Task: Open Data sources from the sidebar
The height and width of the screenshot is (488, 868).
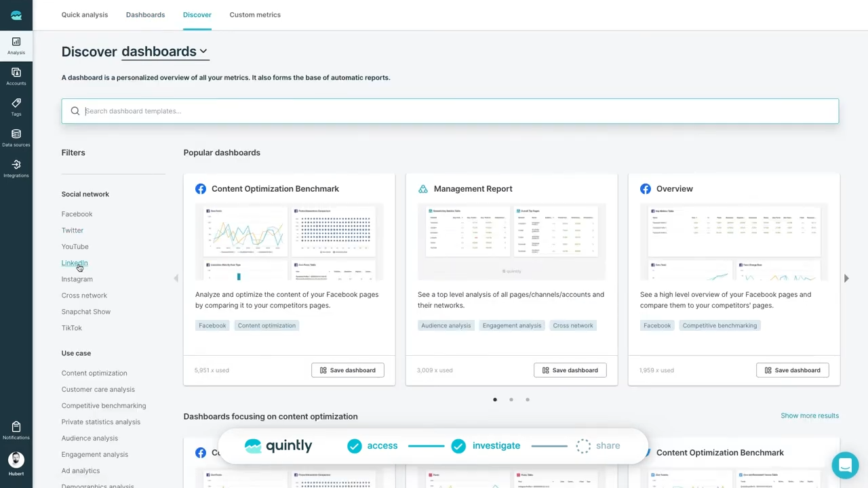Action: tap(16, 138)
